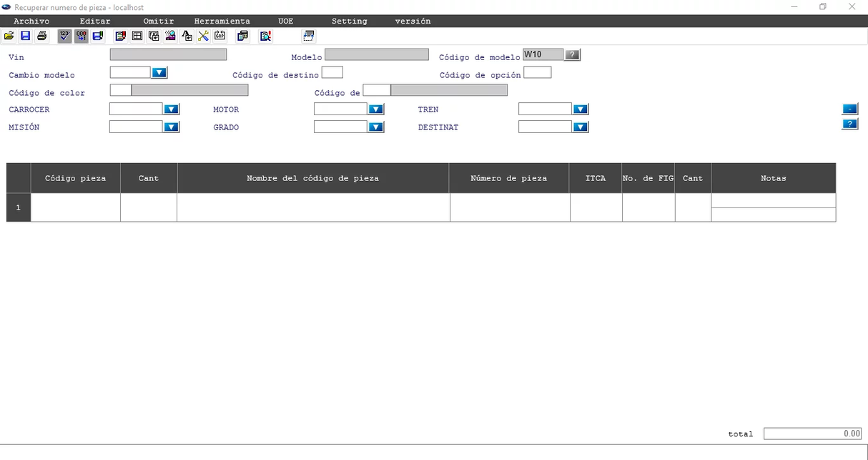Click the document search with alert icon
The width and height of the screenshot is (868, 460).
265,36
